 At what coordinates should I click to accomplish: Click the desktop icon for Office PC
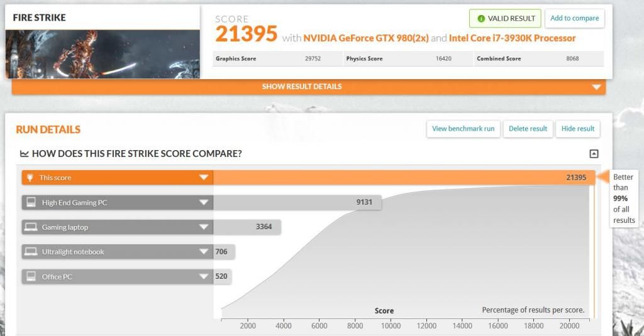click(31, 276)
